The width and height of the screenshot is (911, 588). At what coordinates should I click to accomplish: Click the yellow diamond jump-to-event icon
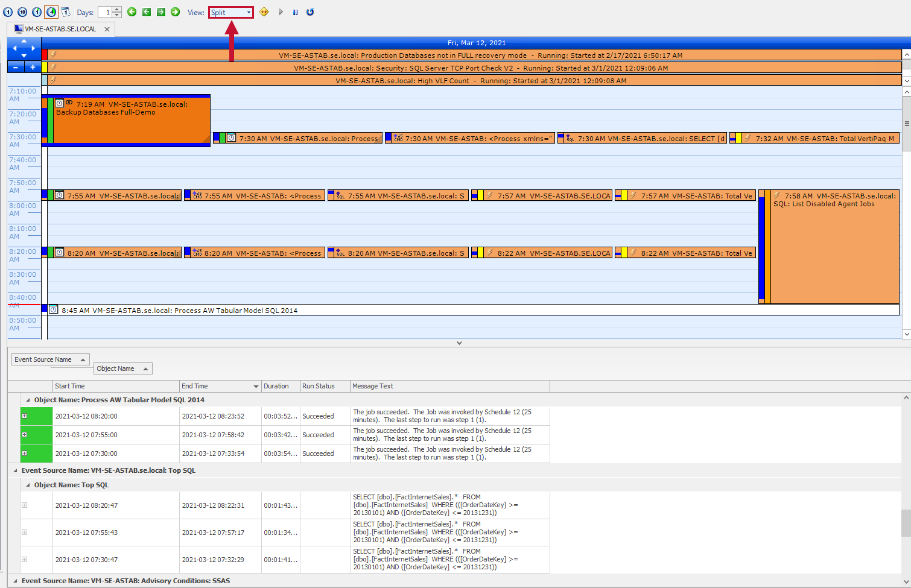tap(264, 12)
